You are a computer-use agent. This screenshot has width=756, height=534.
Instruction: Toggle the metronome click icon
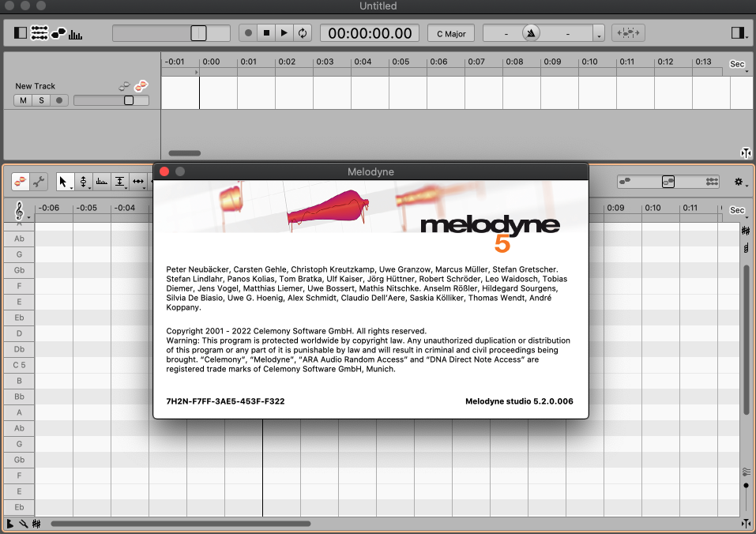[531, 32]
